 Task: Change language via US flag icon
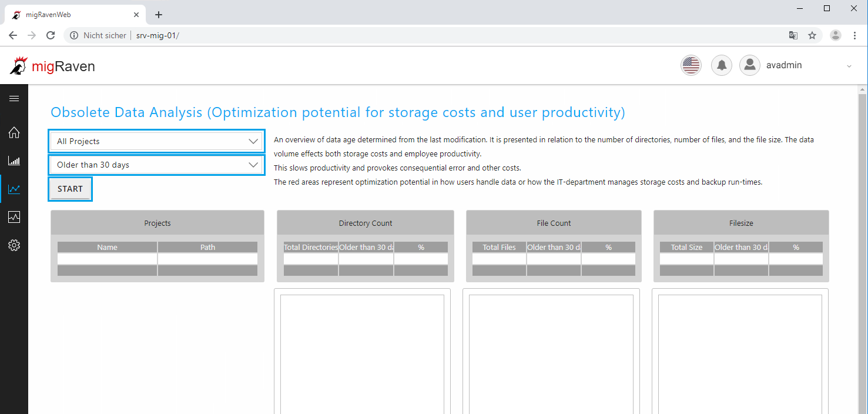[691, 65]
